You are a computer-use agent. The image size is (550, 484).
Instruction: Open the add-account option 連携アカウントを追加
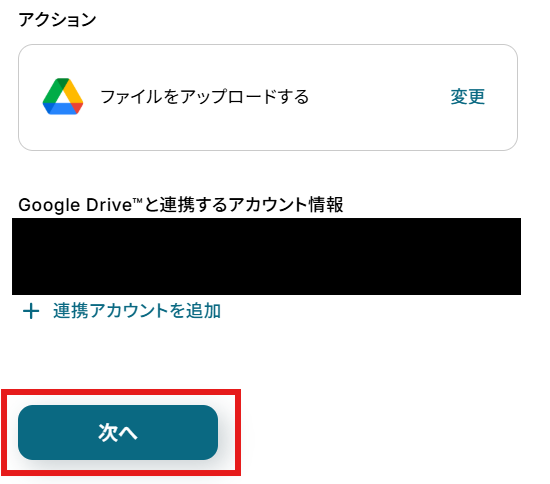click(x=137, y=311)
